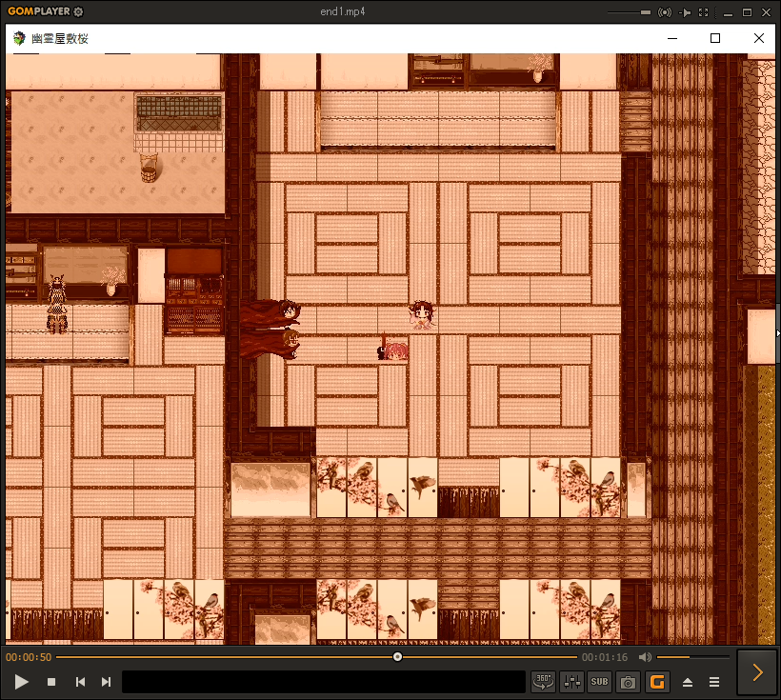Open the playlist hamburger menu
This screenshot has height=700, width=781.
(714, 682)
